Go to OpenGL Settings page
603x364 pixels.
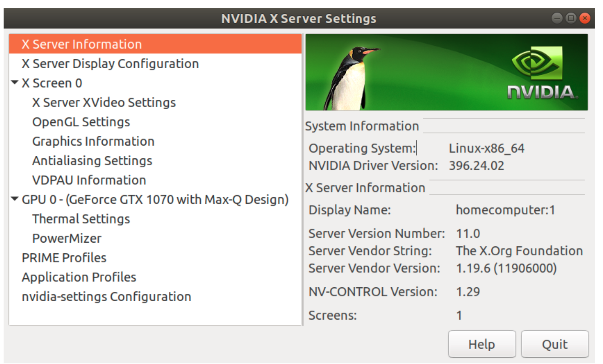81,122
